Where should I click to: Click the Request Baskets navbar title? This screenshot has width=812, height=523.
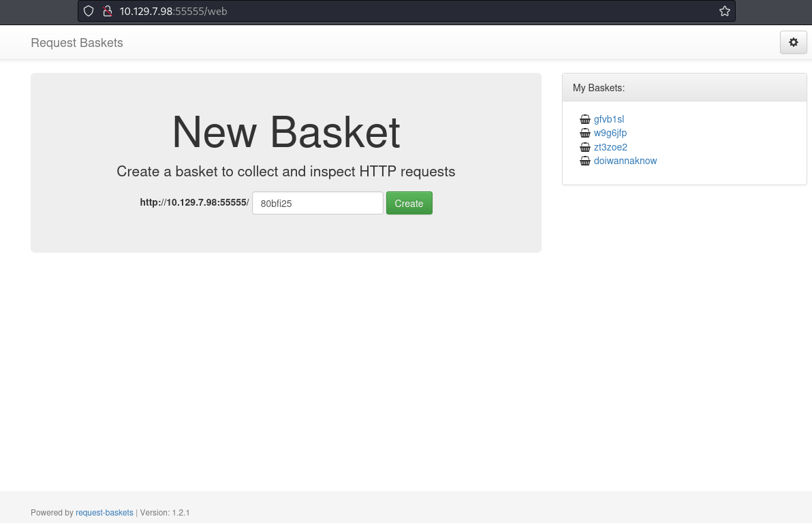point(77,43)
